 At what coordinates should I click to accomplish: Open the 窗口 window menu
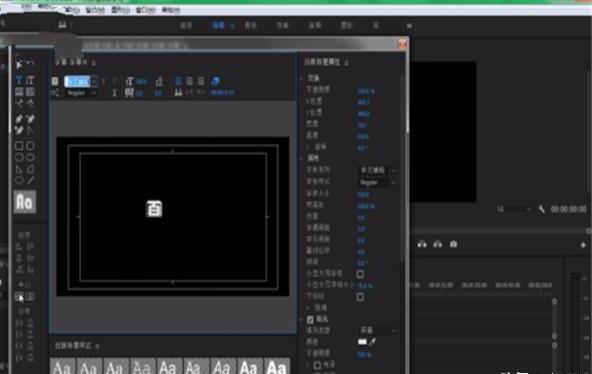point(145,10)
